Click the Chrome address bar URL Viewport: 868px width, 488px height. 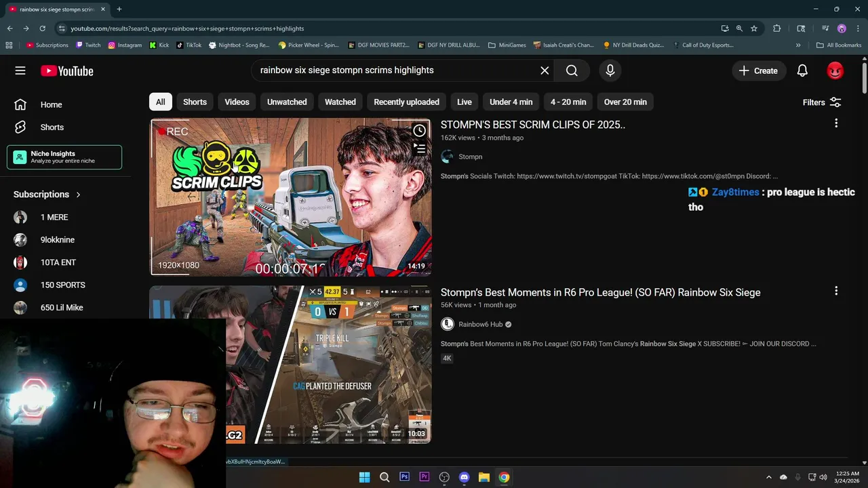point(187,28)
